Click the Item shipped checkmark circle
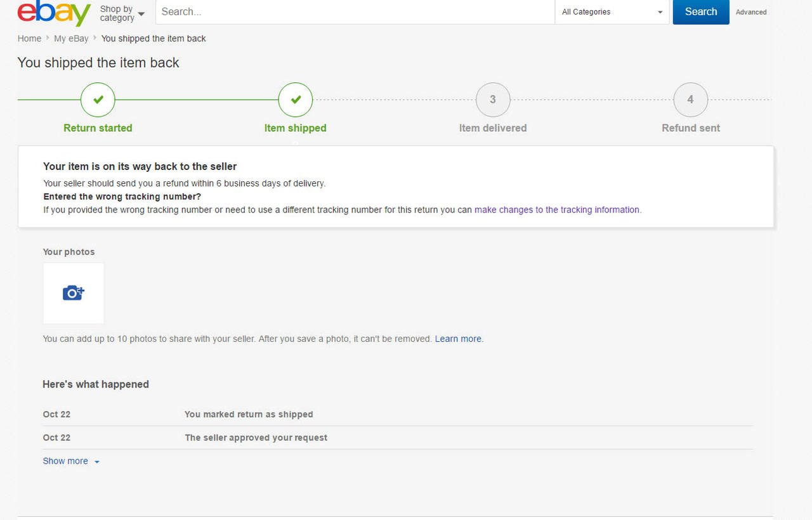 tap(296, 100)
